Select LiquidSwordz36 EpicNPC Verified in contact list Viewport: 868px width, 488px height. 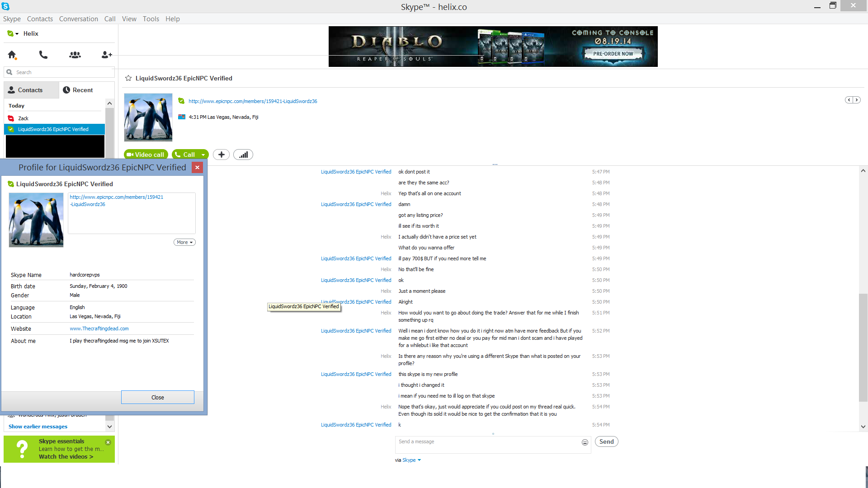(54, 129)
